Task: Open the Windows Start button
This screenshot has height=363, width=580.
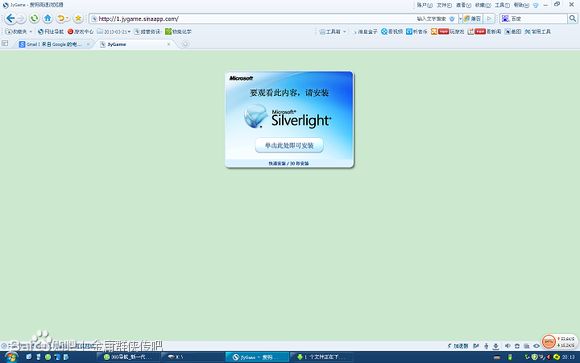Action: click(x=11, y=357)
